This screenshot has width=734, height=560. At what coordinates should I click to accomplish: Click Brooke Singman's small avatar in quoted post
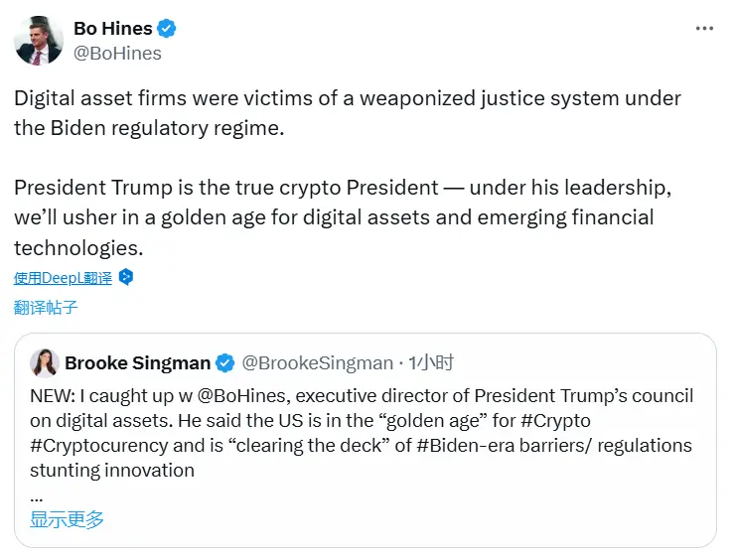pos(45,363)
